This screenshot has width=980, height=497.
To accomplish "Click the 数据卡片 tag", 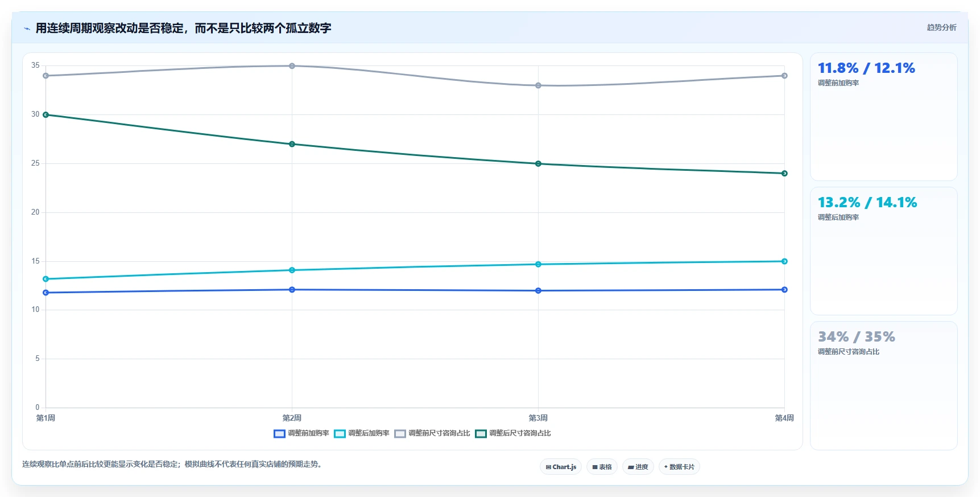I will [x=679, y=467].
